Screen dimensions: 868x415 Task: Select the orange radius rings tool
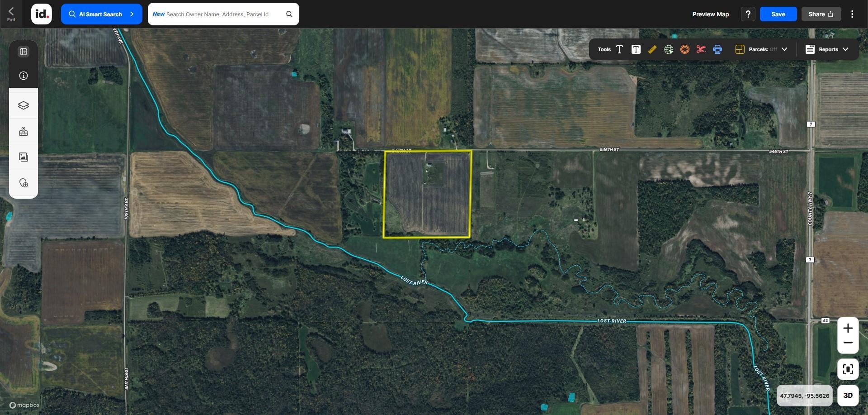(685, 49)
